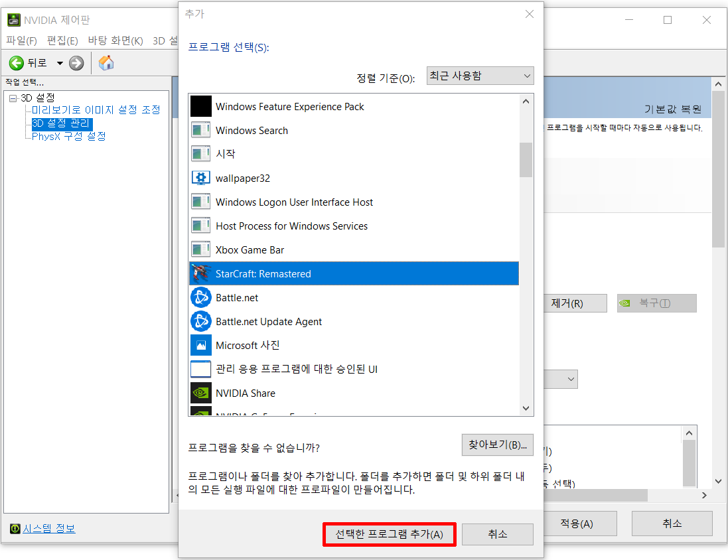The height and width of the screenshot is (560, 728).
Task: Click 찾아보기(B)... browse button
Action: [498, 445]
